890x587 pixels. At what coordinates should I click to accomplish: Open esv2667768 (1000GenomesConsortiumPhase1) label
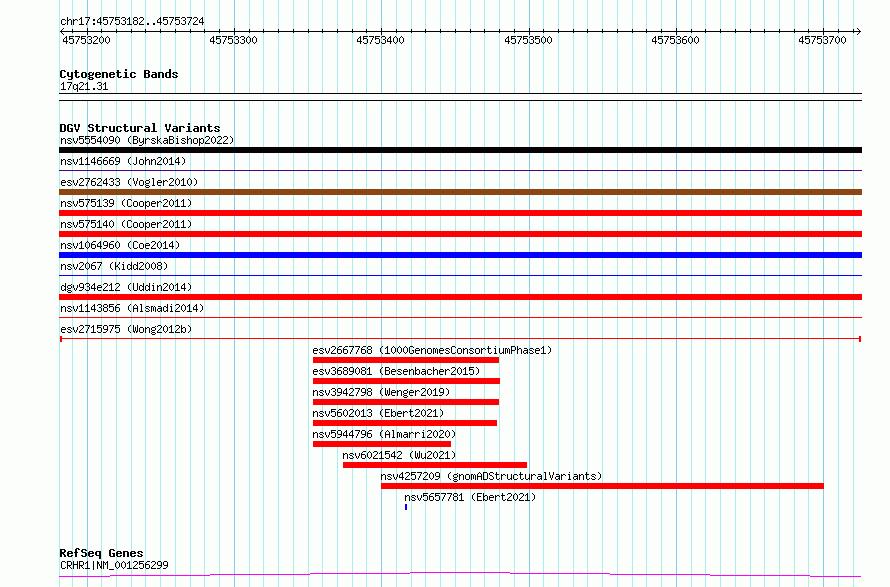(x=432, y=350)
